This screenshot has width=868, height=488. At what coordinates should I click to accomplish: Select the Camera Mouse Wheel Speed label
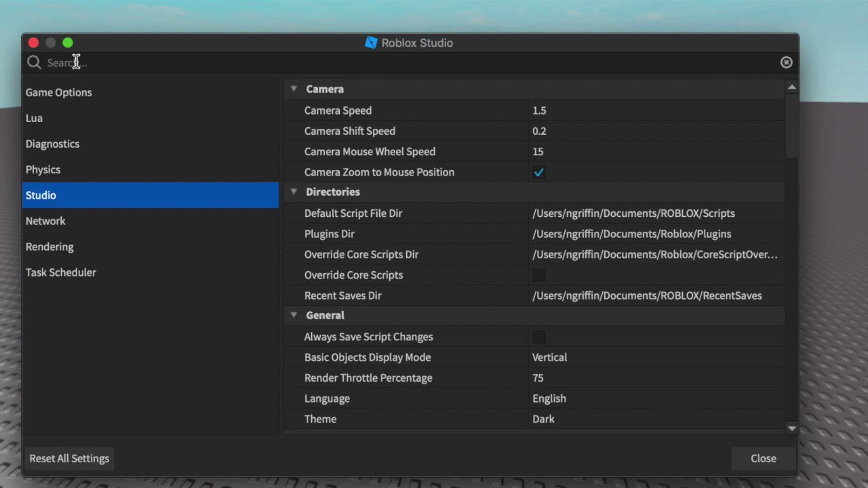click(x=370, y=152)
